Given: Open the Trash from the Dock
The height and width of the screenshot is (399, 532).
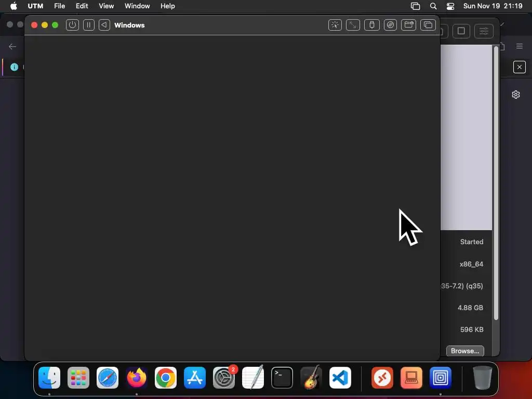Looking at the screenshot, I should click(483, 378).
